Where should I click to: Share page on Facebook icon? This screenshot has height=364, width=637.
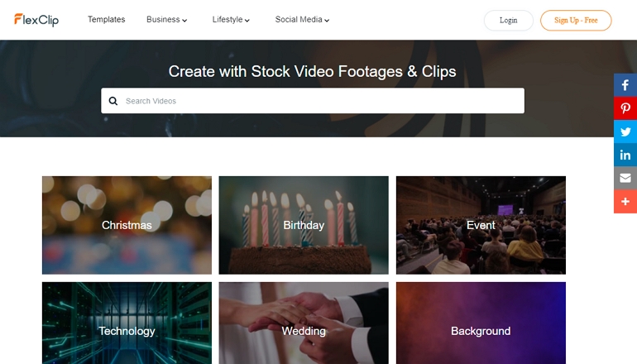point(625,85)
